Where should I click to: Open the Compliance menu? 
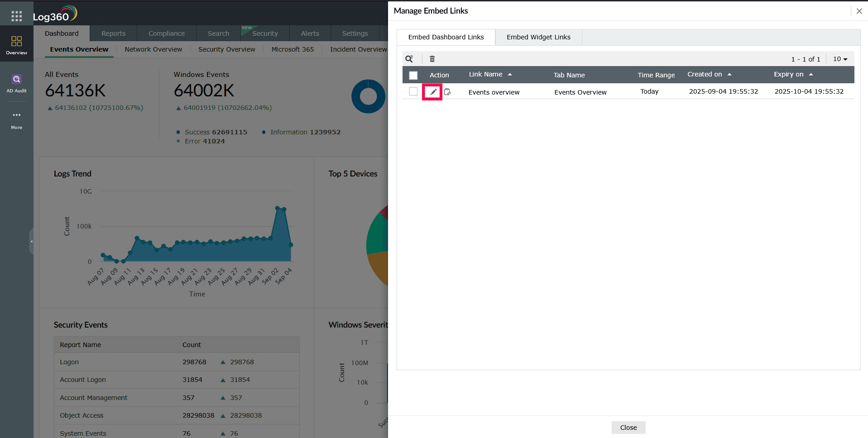tap(166, 33)
